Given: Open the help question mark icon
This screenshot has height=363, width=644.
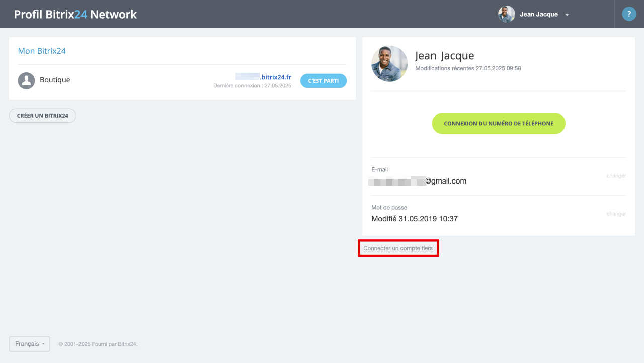Looking at the screenshot, I should [629, 14].
